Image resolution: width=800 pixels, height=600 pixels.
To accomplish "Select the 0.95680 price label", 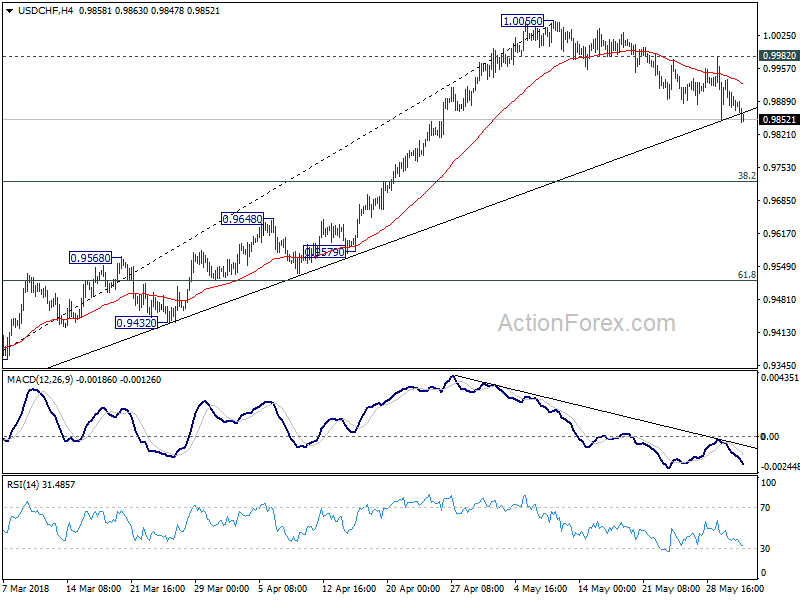I will tap(90, 258).
